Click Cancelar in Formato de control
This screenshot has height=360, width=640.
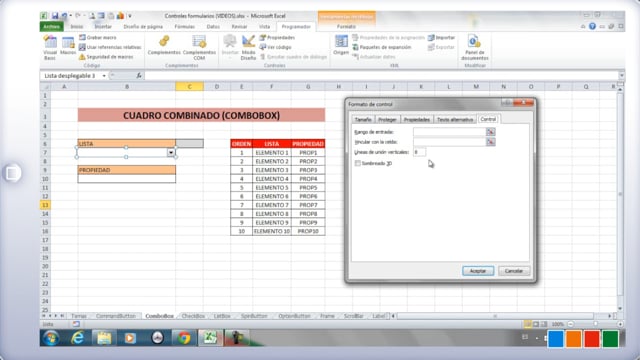coord(513,271)
